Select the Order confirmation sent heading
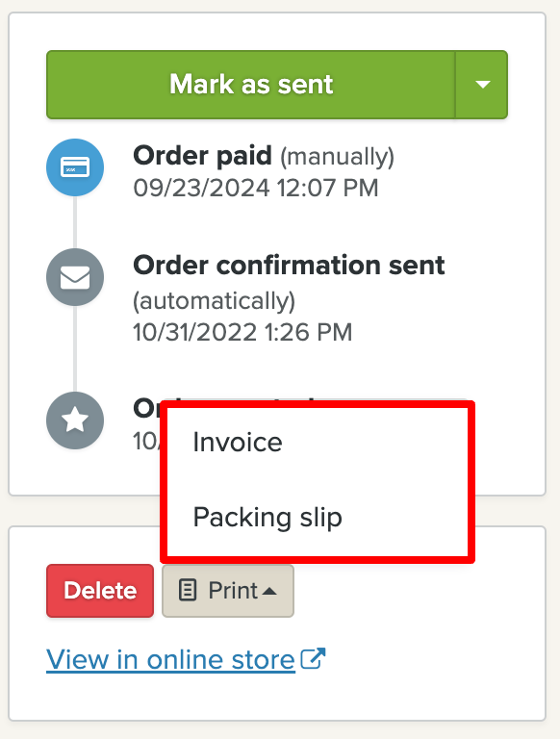The height and width of the screenshot is (739, 560). coord(289,266)
